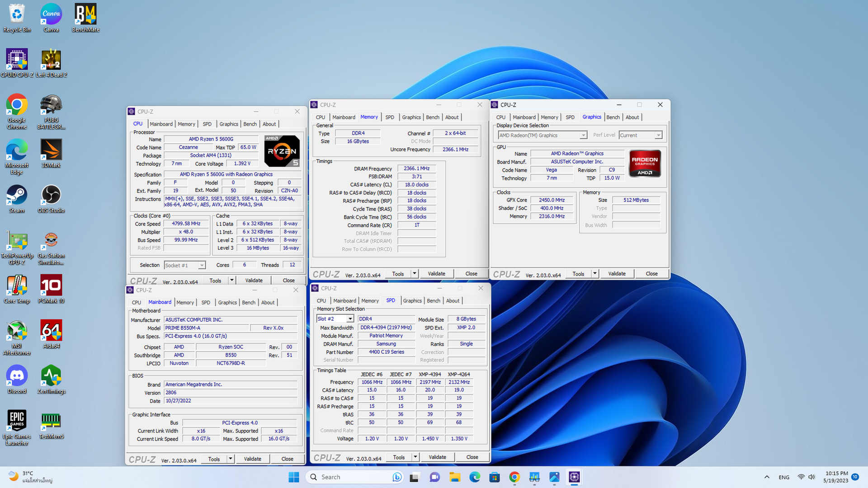868x488 pixels.
Task: Switch to the About tab in the Graphics window
Action: point(632,117)
